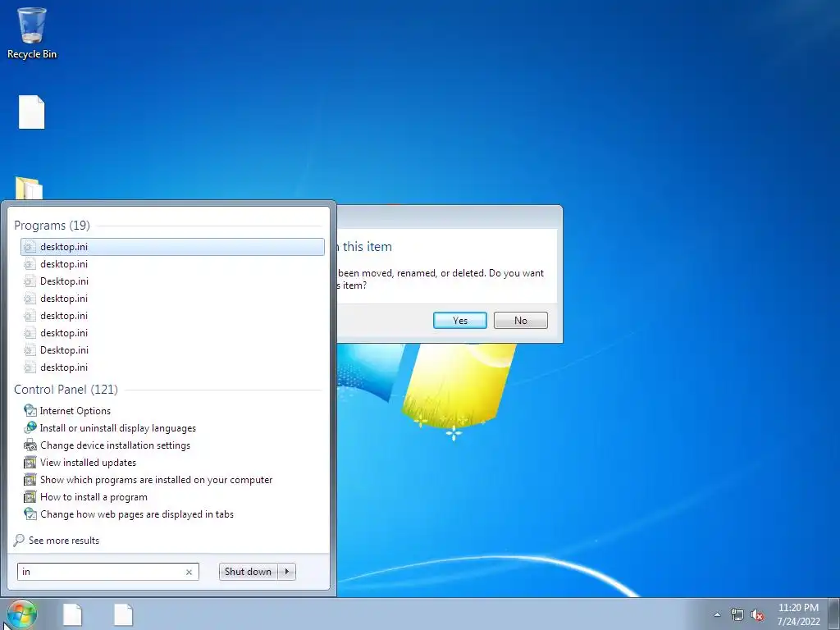Click the magnifier icon beside See more results
Image resolution: width=840 pixels, height=630 pixels.
20,540
